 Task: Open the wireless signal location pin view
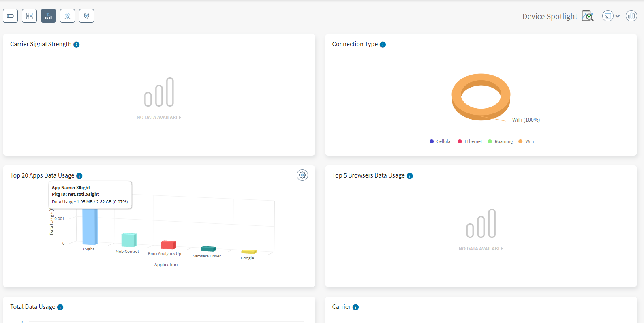click(86, 16)
